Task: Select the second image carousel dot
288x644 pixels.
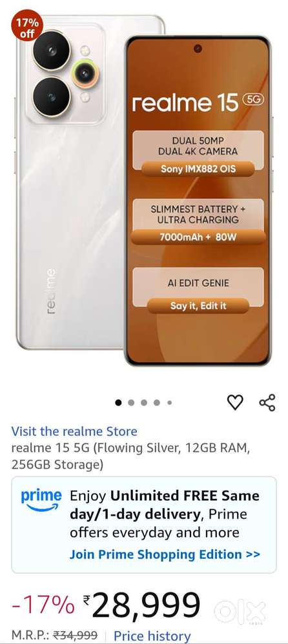Action: tap(131, 402)
